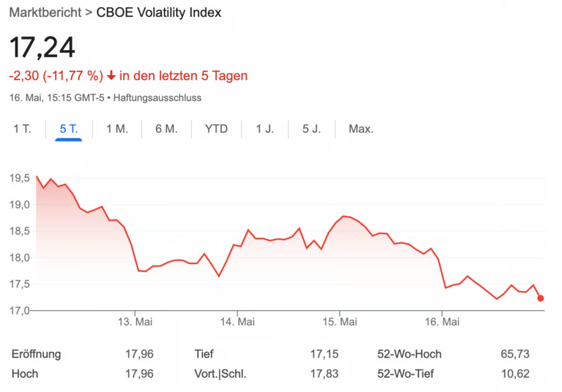562x392 pixels.
Task: Select the 5 T. time range tab
Action: point(69,130)
